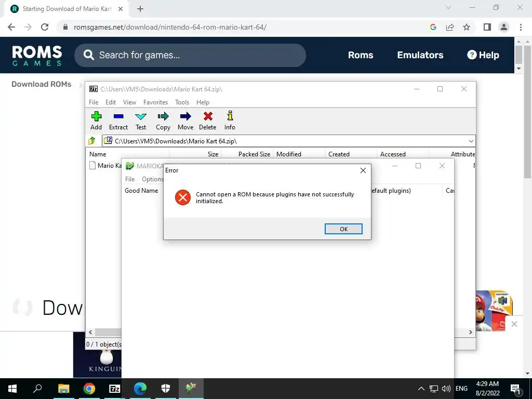This screenshot has width=532, height=399.
Task: Open the 7-Zip Tools menu
Action: coord(182,102)
